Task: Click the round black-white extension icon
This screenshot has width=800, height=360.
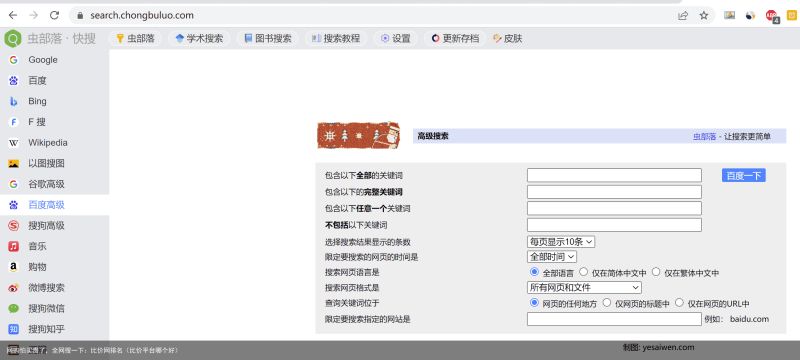Action: click(x=750, y=16)
